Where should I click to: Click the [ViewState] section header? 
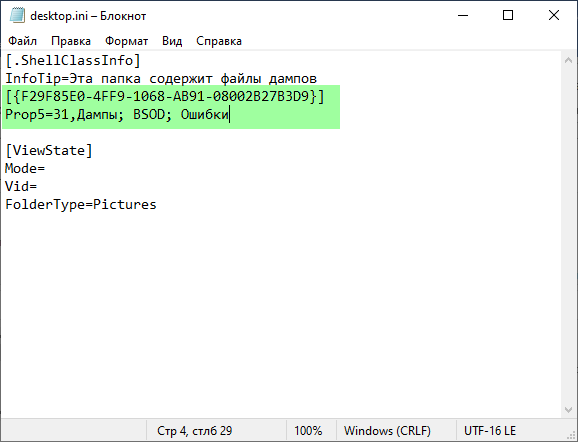coord(49,150)
